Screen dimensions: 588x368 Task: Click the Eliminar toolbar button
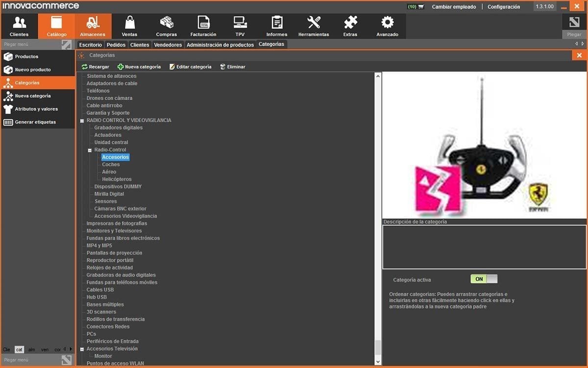(233, 67)
